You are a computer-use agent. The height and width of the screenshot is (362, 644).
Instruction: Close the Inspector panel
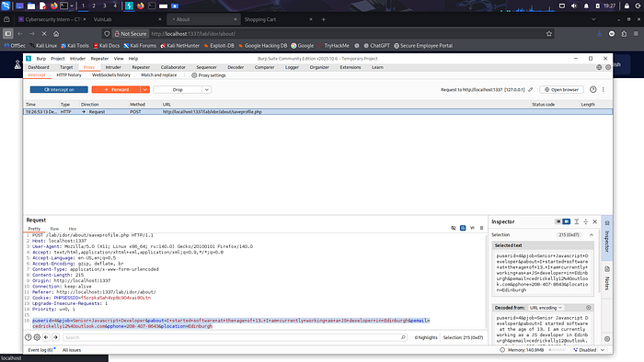594,221
